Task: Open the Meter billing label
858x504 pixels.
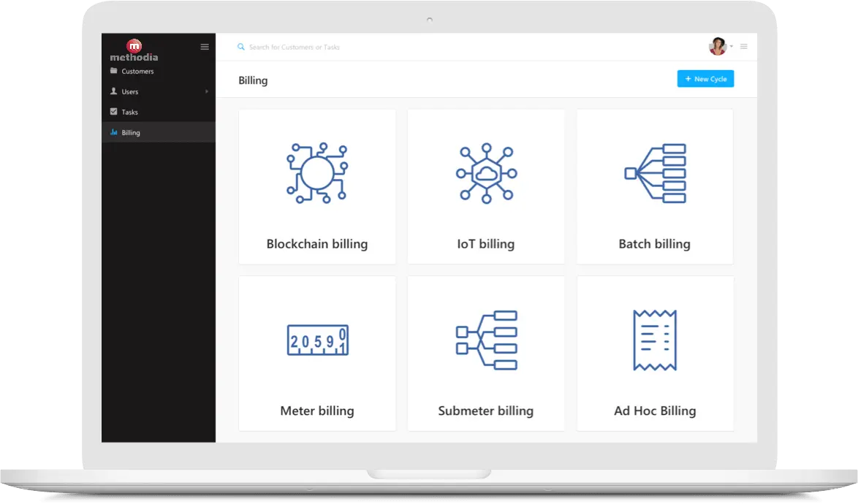Action: pyautogui.click(x=317, y=411)
